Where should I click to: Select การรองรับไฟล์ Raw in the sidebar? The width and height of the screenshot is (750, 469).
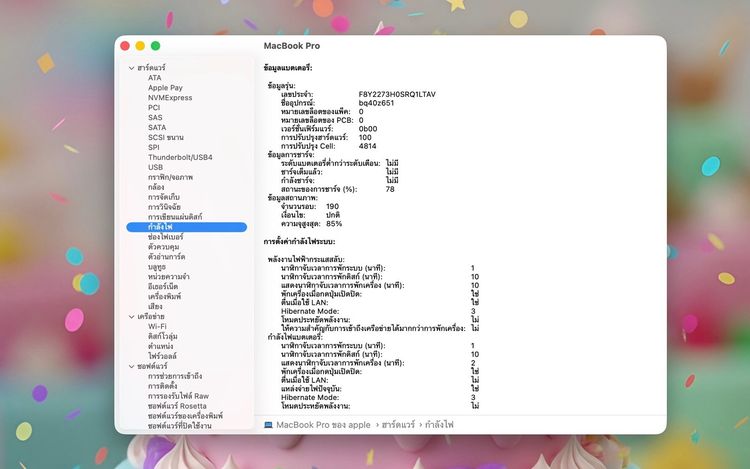point(178,396)
